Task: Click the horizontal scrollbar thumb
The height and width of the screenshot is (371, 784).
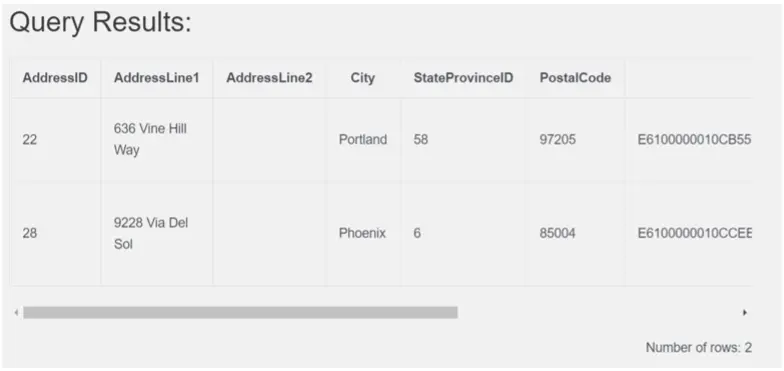Action: [240, 312]
